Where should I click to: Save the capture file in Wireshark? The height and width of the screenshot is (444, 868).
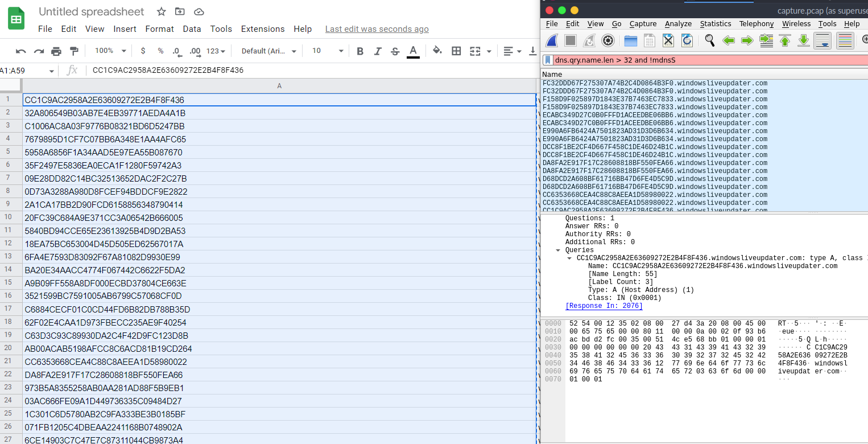(650, 40)
